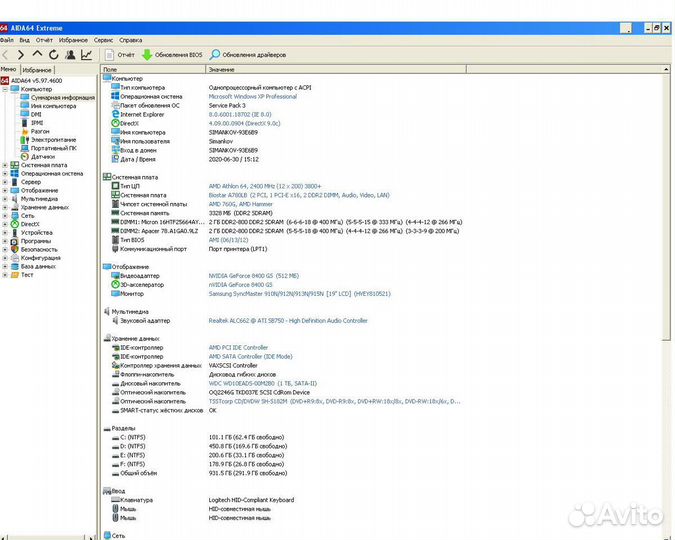Click the Up level arrow icon

37,54
